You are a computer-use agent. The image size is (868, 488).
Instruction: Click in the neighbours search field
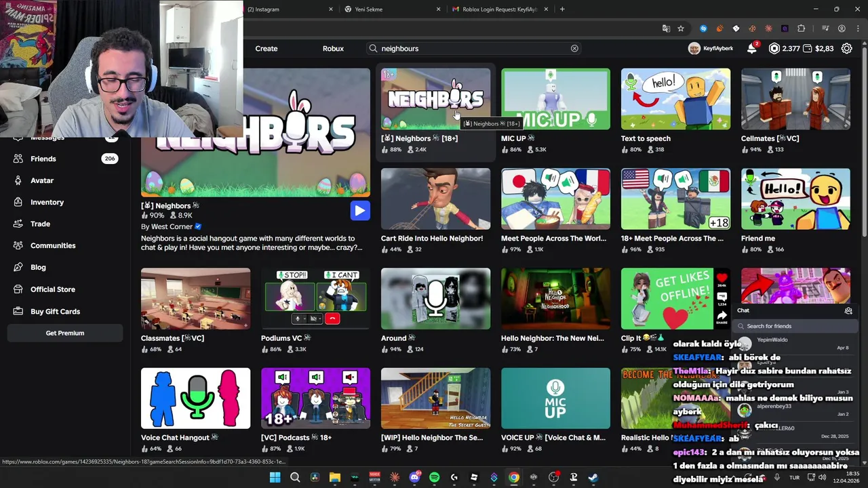(x=475, y=48)
